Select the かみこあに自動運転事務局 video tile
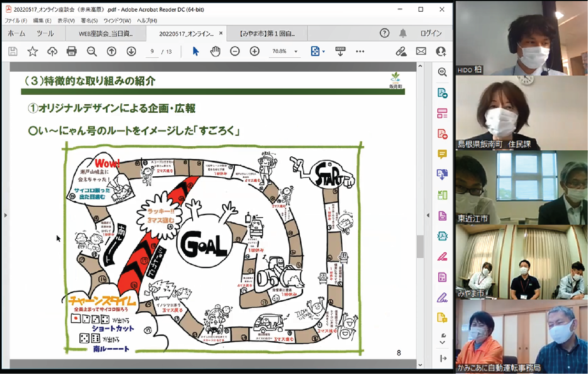The width and height of the screenshot is (588, 374). 522,336
